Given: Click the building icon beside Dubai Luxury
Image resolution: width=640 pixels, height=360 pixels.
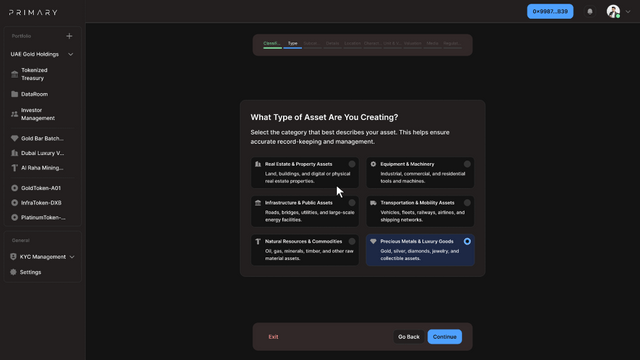Looking at the screenshot, I should pos(15,153).
